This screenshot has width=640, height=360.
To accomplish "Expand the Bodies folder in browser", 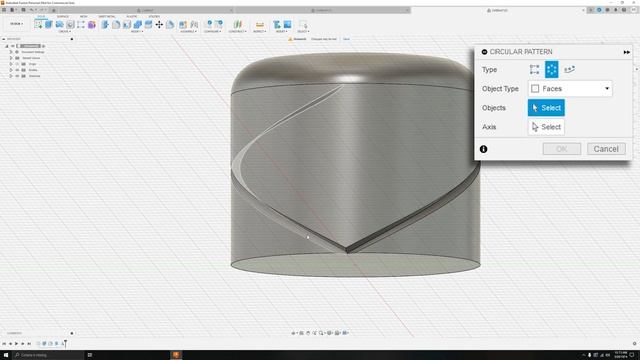I will pos(11,70).
